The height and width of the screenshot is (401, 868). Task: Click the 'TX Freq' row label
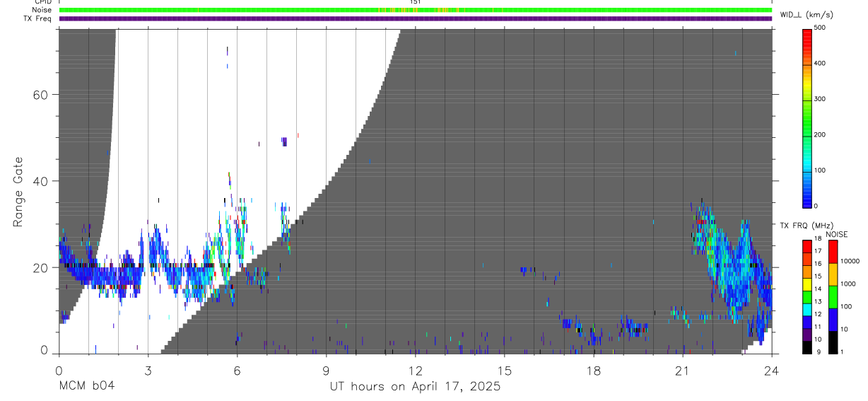click(x=39, y=18)
